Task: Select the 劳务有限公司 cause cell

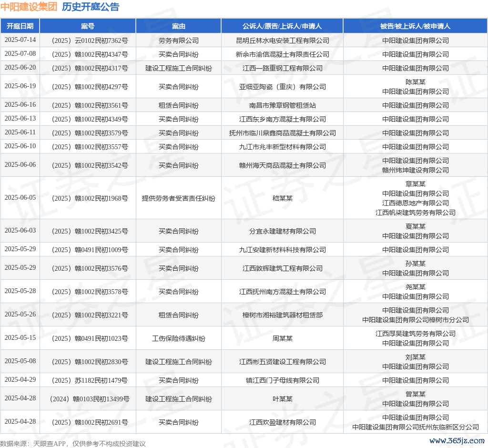Action: pyautogui.click(x=179, y=41)
